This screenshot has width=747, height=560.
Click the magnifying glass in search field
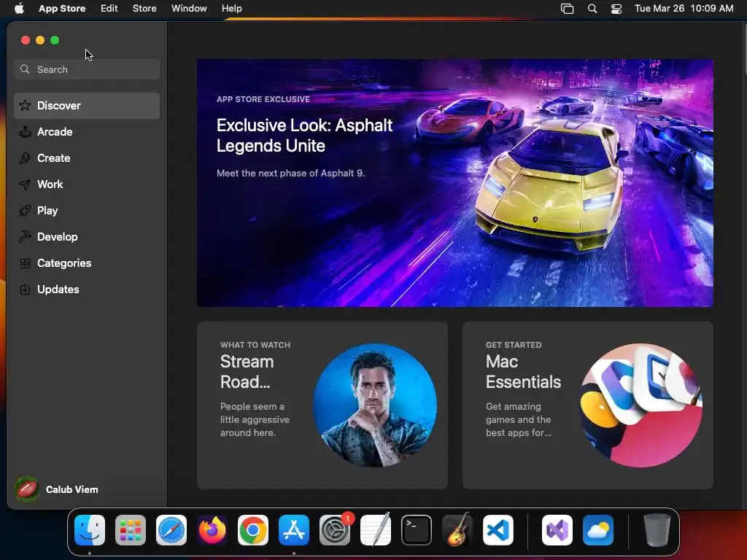[25, 69]
